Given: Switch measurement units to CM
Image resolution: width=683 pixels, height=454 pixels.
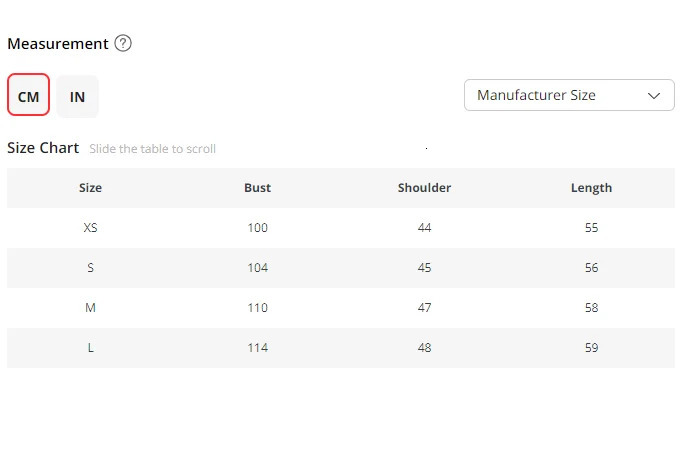Looking at the screenshot, I should [x=28, y=96].
